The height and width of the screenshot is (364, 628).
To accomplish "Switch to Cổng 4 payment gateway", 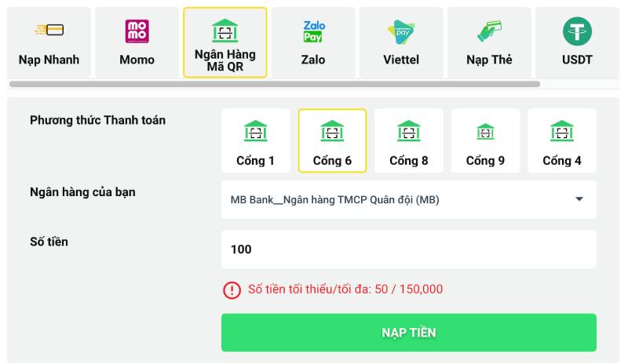I will 562,140.
